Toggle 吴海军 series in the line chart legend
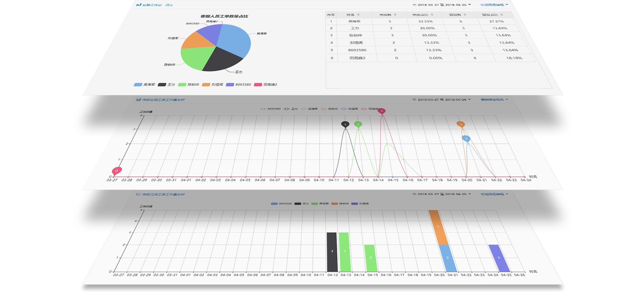The height and width of the screenshot is (301, 644). (309, 109)
